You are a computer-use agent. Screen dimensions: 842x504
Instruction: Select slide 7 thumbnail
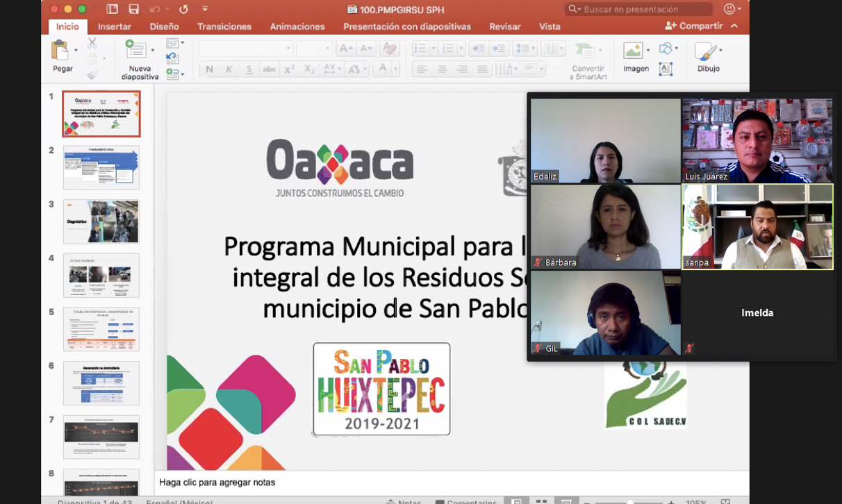(x=101, y=437)
